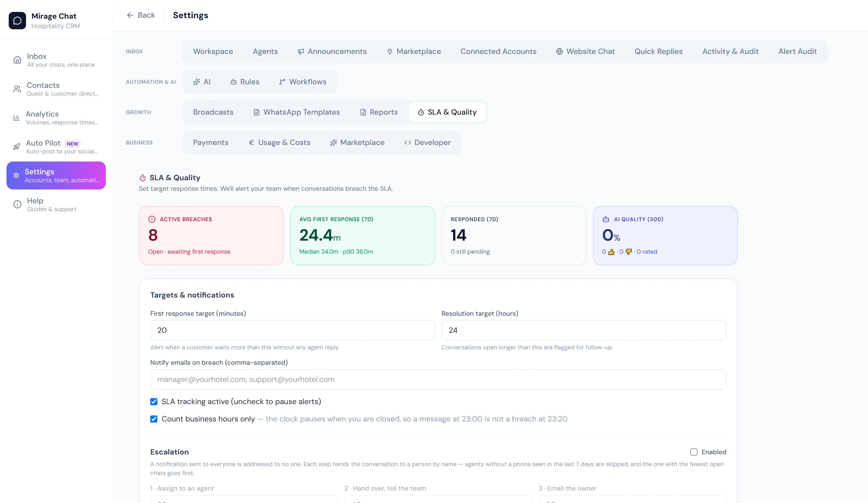Open the Agents tab
The image size is (868, 503).
tap(265, 51)
